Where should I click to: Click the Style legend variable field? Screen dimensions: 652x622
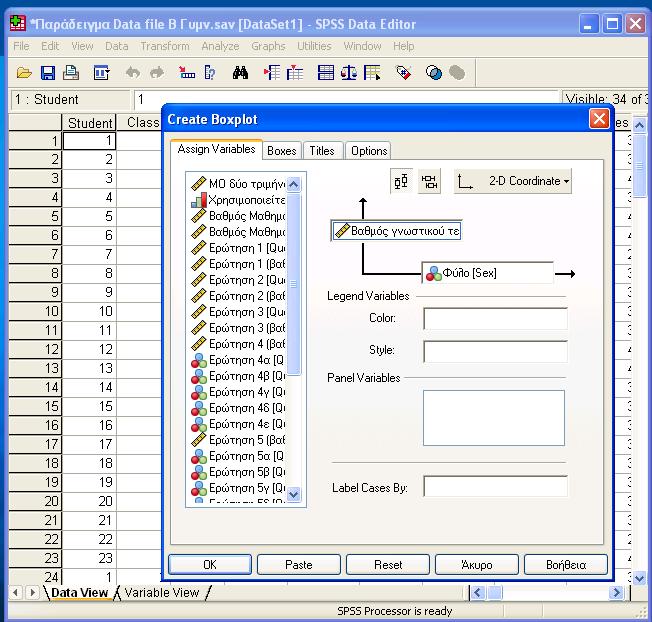coord(495,351)
